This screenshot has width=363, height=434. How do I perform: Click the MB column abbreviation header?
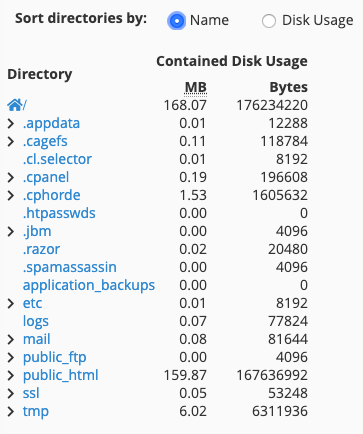point(196,87)
